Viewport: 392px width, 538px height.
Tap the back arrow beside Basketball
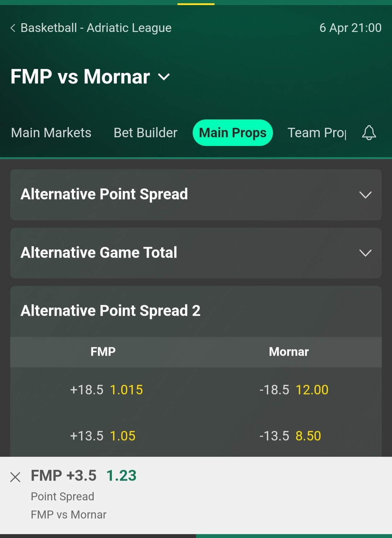[13, 28]
